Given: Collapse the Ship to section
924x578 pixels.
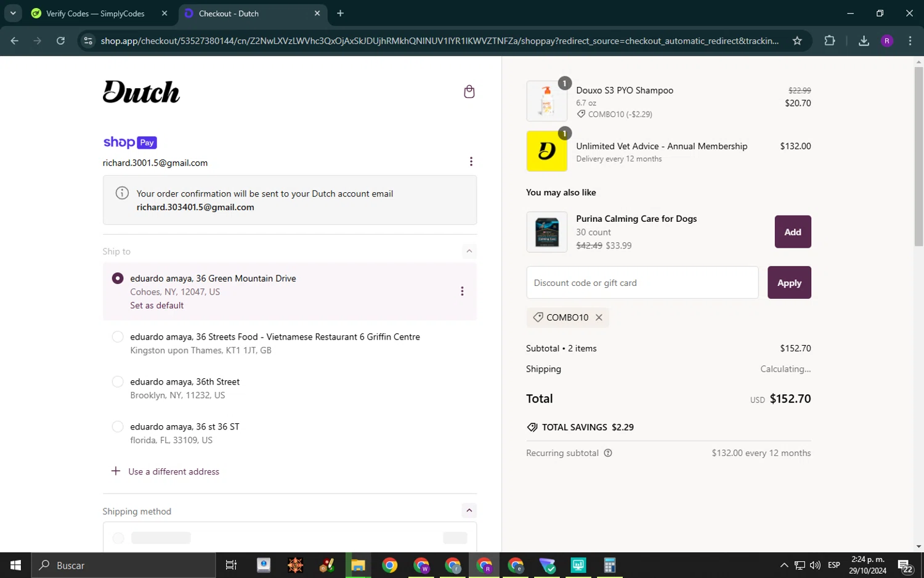Looking at the screenshot, I should 469,251.
